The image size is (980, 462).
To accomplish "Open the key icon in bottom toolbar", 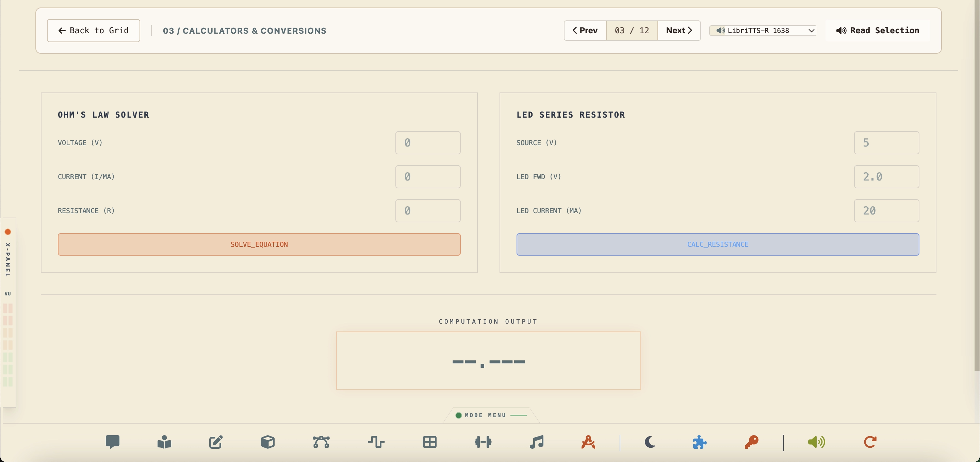I will tap(751, 442).
